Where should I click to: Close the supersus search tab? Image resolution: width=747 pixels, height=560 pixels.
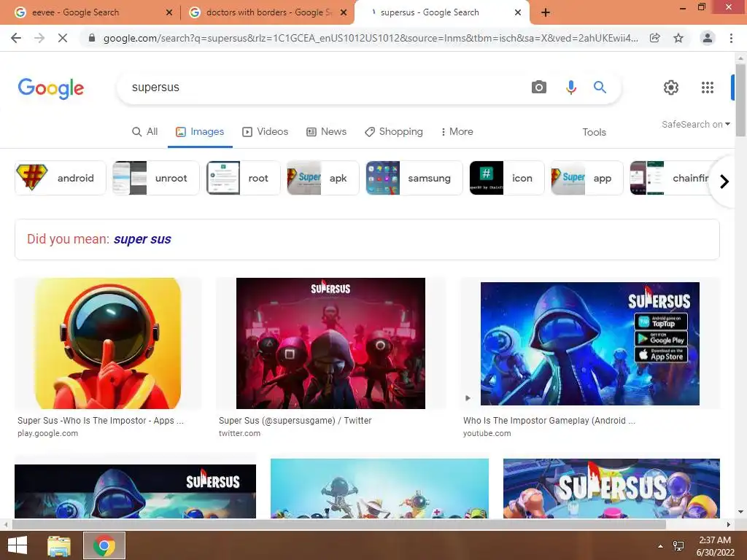[x=518, y=13]
